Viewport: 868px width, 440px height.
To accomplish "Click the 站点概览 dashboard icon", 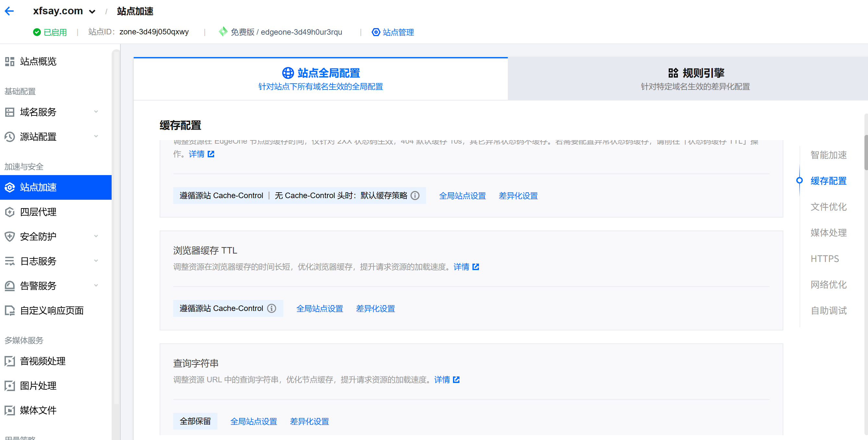I will (10, 62).
